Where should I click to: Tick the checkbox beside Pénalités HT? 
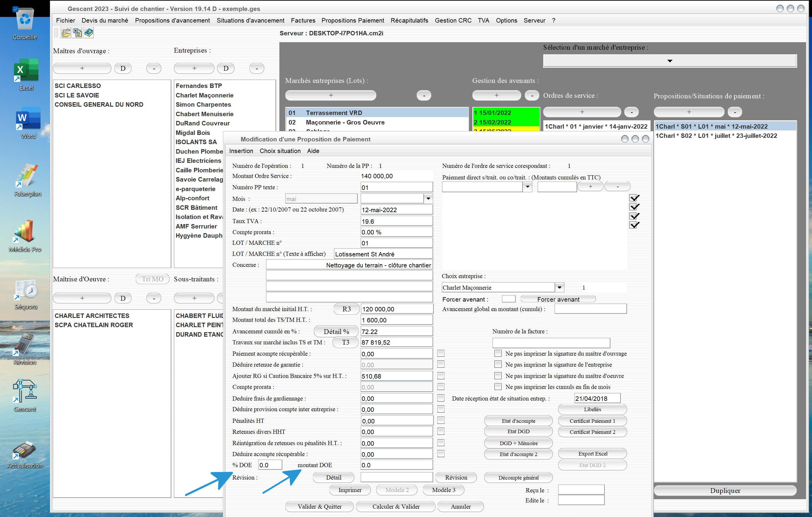tap(441, 420)
